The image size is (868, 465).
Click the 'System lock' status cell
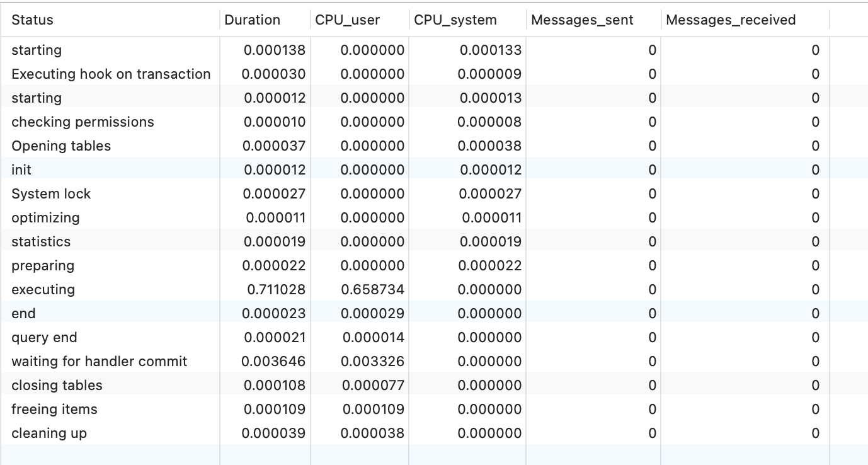click(x=51, y=194)
